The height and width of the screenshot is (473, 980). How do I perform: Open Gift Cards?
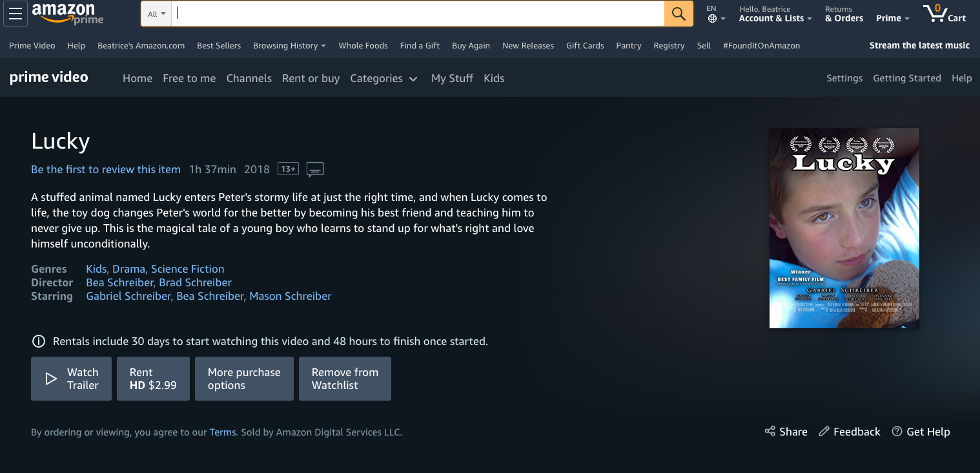585,46
